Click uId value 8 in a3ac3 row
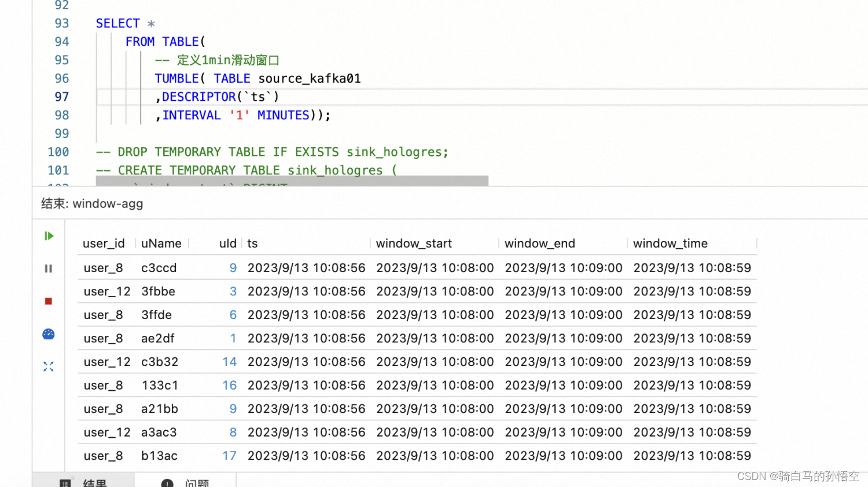Image resolution: width=868 pixels, height=487 pixels. click(x=233, y=432)
